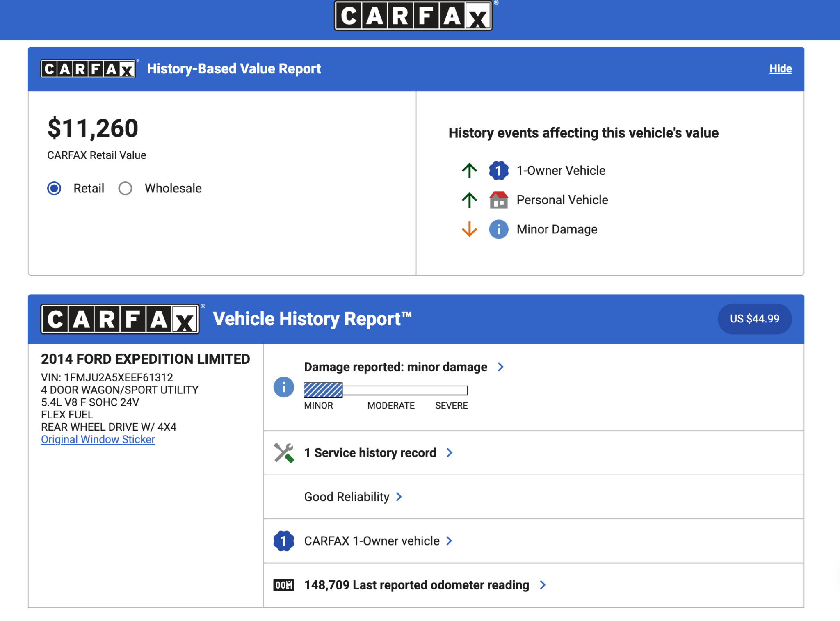The image size is (840, 621).
Task: Click the damage reported blue info icon
Action: click(283, 387)
